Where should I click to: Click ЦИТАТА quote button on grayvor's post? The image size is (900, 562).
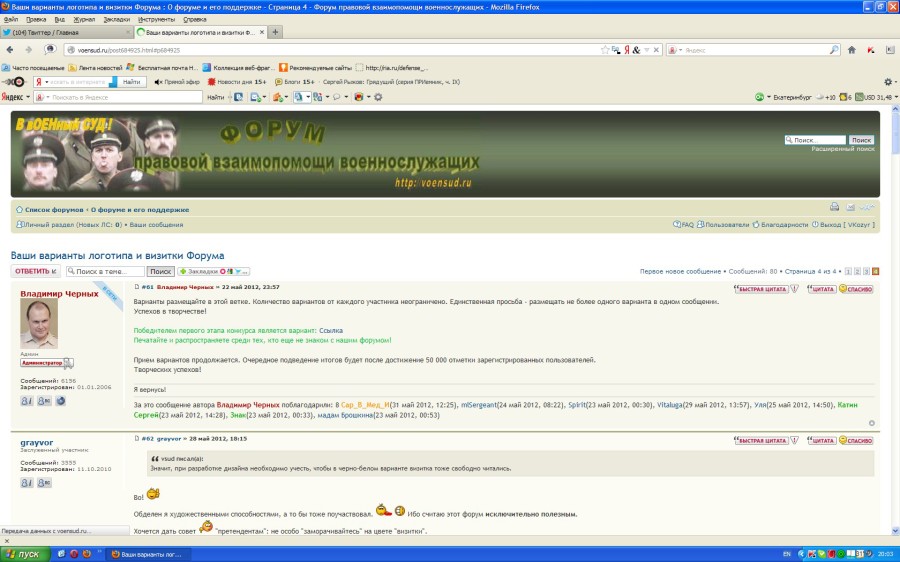pos(821,440)
